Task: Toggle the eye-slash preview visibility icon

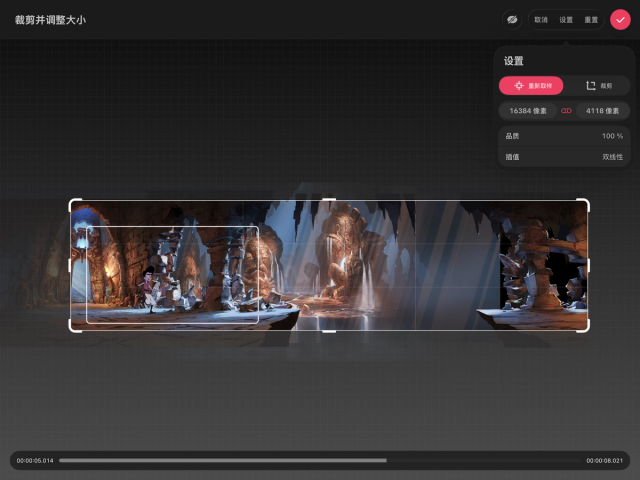Action: [x=512, y=20]
